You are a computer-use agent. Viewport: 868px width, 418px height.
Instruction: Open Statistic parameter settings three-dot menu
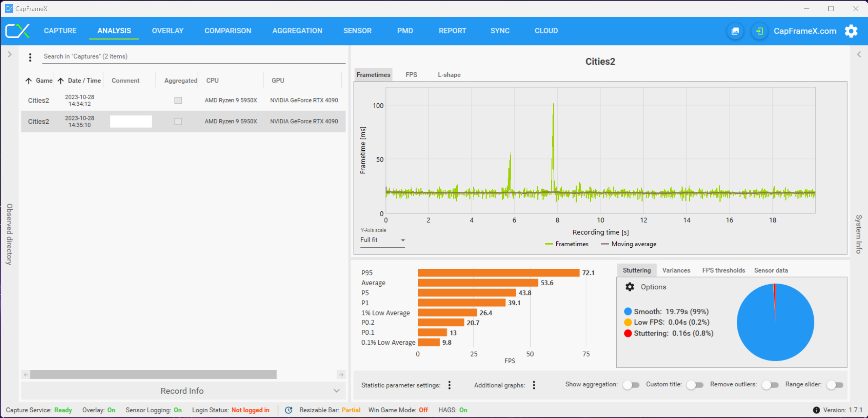pos(449,385)
